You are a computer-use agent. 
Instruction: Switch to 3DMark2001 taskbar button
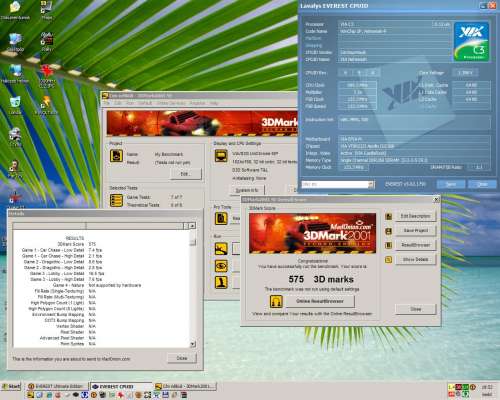coord(185,386)
